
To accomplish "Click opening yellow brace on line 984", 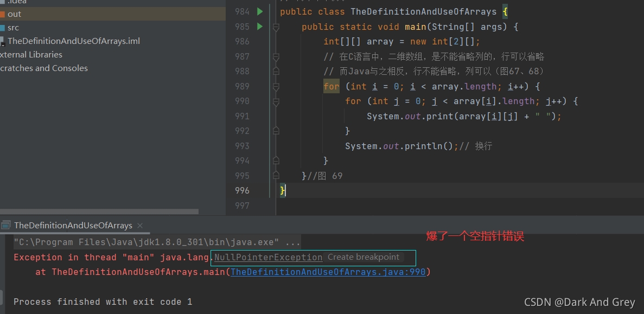I will 505,11.
